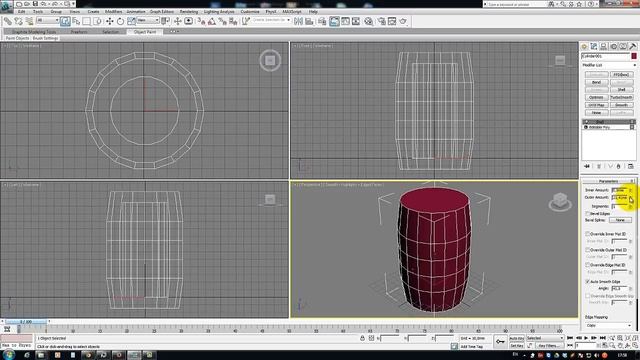640x360 pixels.
Task: Collapse the Parameters rollout
Action: [608, 181]
